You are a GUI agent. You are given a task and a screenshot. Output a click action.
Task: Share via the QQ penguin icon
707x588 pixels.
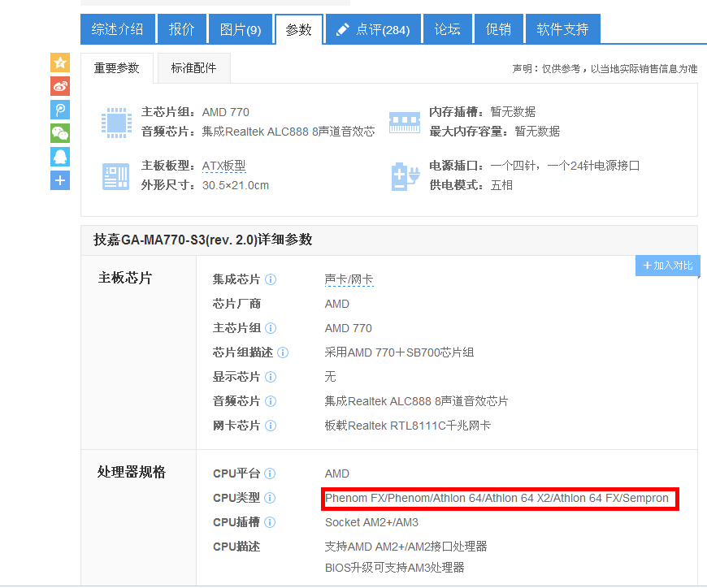[x=60, y=157]
